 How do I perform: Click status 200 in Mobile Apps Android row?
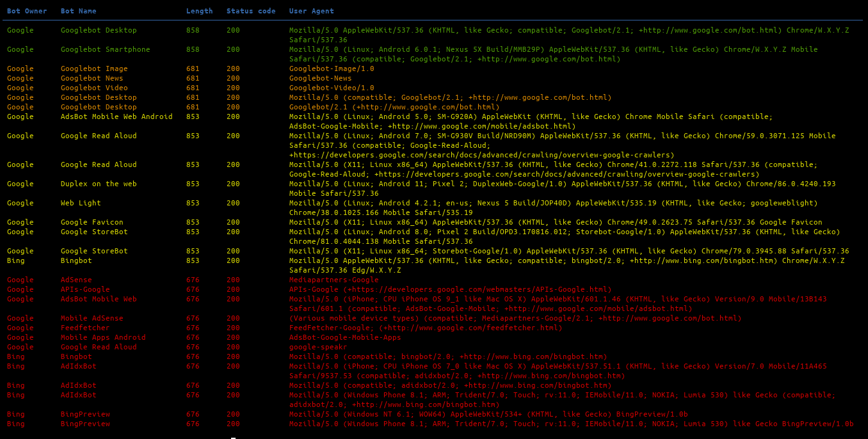click(x=233, y=337)
